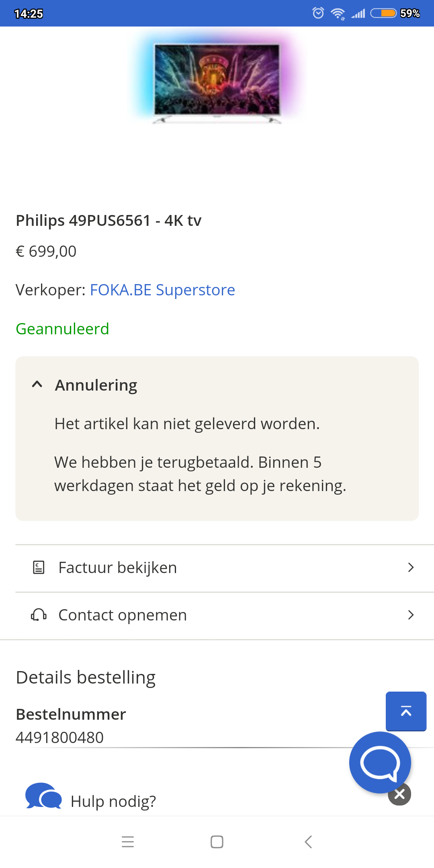Tap the Philips 49PUS6561 product title

(x=108, y=220)
